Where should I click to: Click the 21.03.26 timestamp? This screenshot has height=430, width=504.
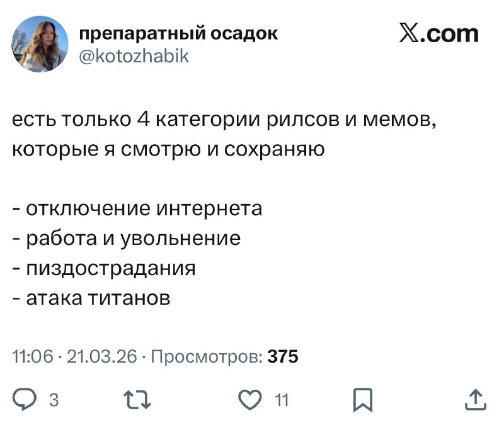pos(103,358)
